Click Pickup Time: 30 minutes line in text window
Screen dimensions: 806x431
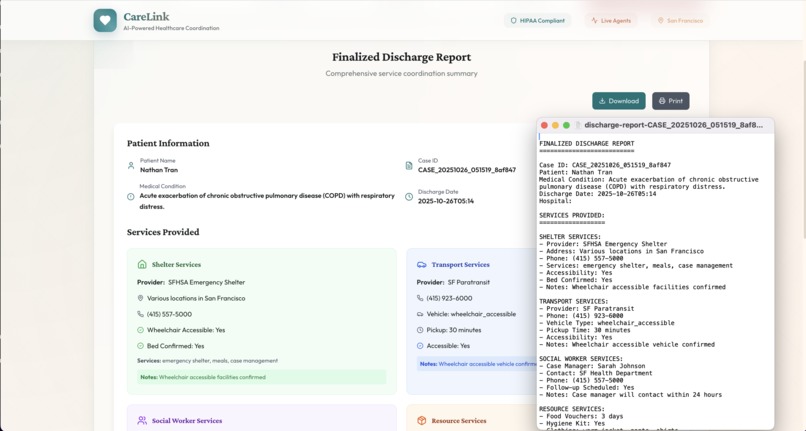[x=584, y=330]
